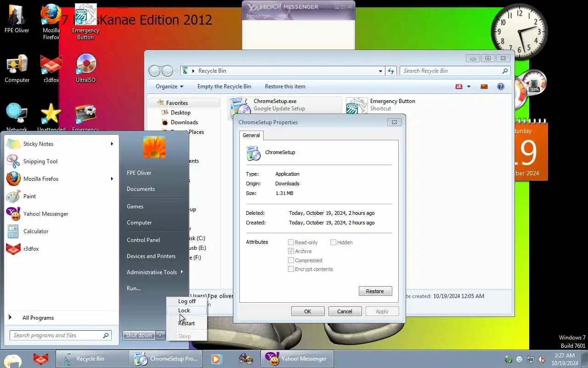The width and height of the screenshot is (588, 368).
Task: Click the Start orb on taskbar
Action: click(12, 360)
